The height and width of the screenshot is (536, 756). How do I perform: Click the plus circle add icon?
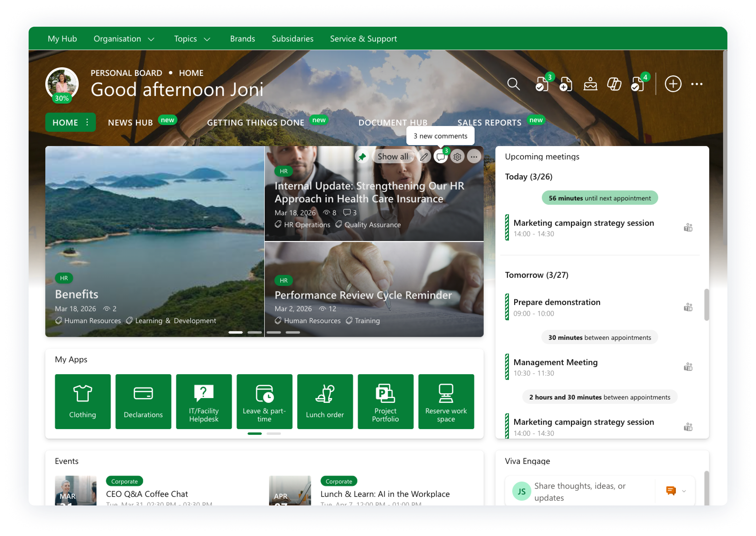click(673, 84)
